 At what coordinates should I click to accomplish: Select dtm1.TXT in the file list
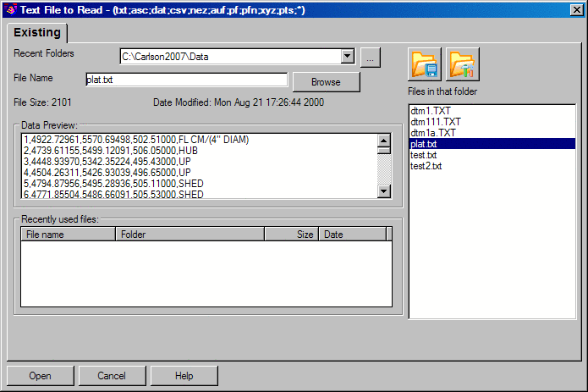coord(432,111)
